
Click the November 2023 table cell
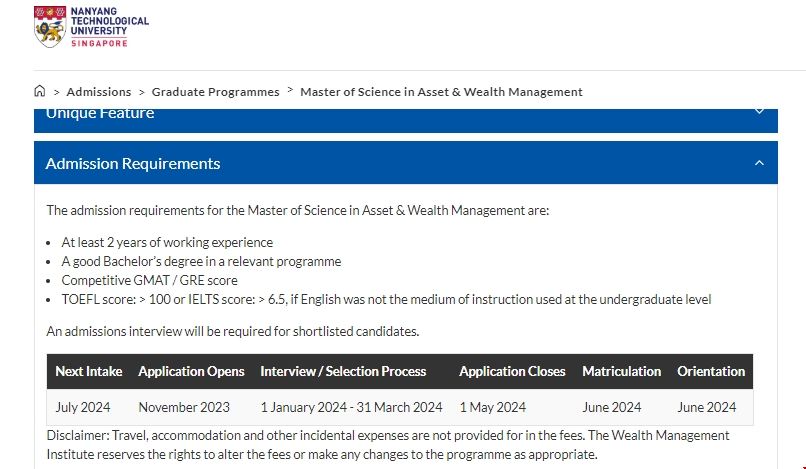tap(184, 407)
